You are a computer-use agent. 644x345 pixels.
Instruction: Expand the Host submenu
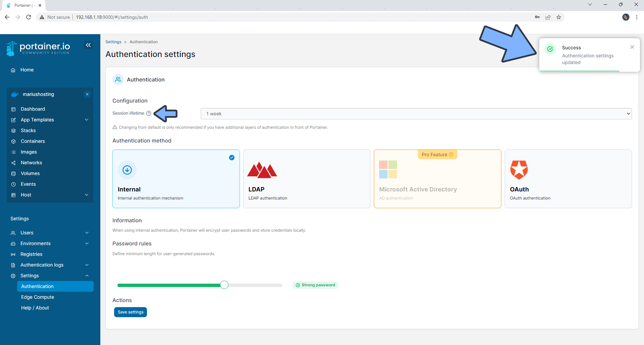(87, 195)
